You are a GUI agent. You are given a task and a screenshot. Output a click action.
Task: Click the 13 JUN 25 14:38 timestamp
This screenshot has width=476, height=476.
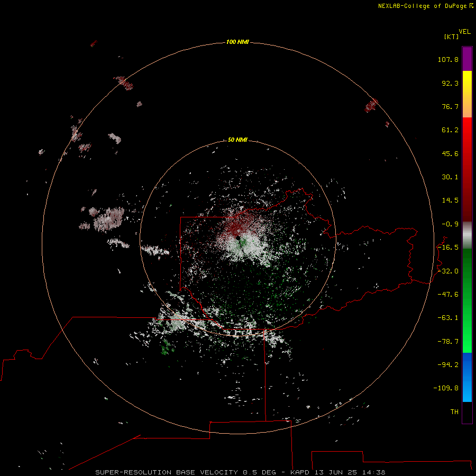point(350,472)
